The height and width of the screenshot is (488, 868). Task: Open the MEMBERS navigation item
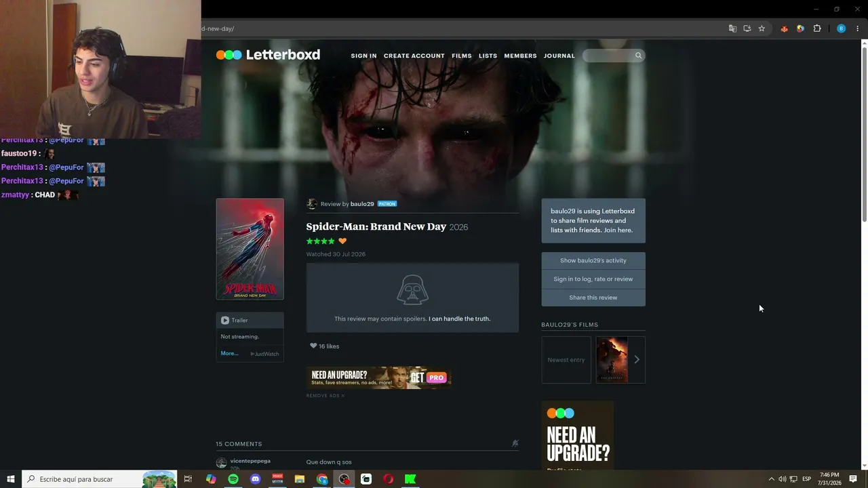click(x=521, y=56)
